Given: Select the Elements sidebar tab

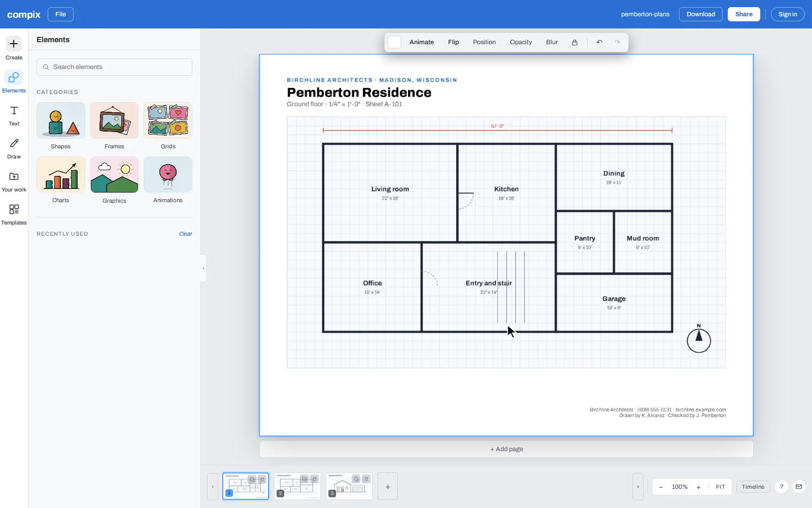Looking at the screenshot, I should [x=14, y=81].
